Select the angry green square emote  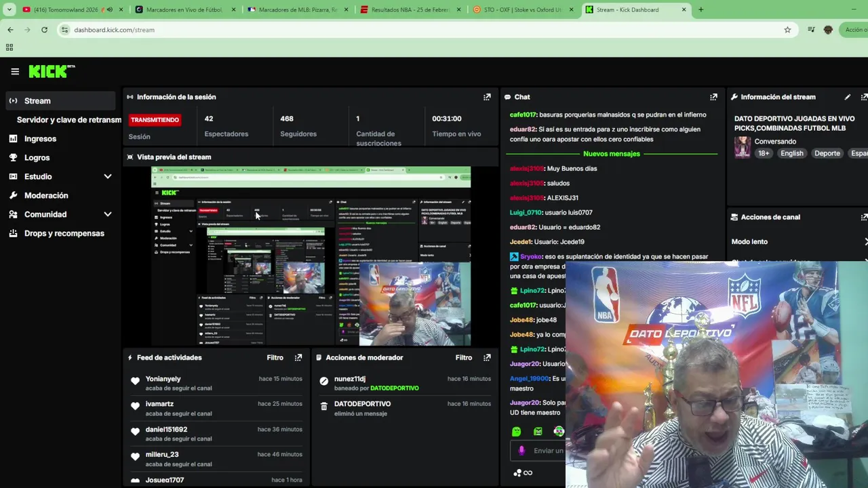538,431
